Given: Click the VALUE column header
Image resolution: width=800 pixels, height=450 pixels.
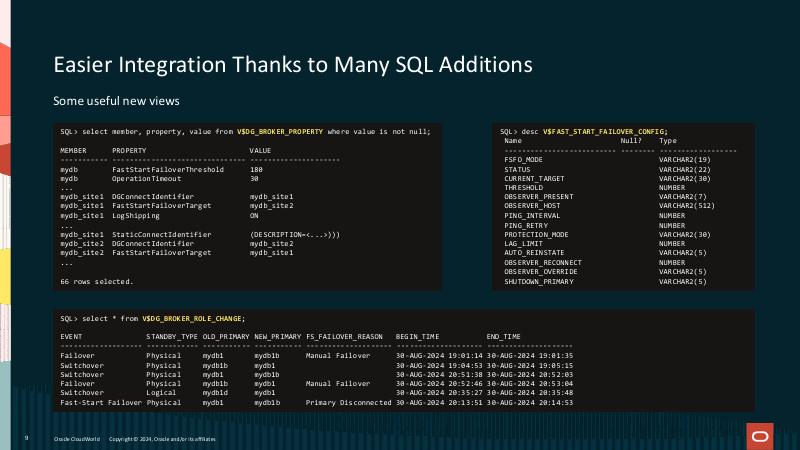Looking at the screenshot, I should coord(260,151).
